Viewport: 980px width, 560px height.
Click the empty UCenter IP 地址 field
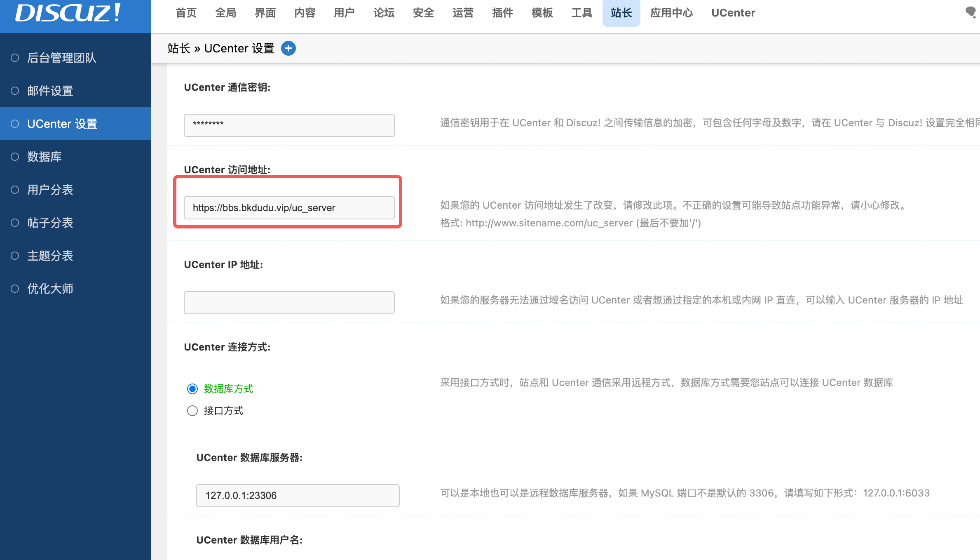pos(289,303)
